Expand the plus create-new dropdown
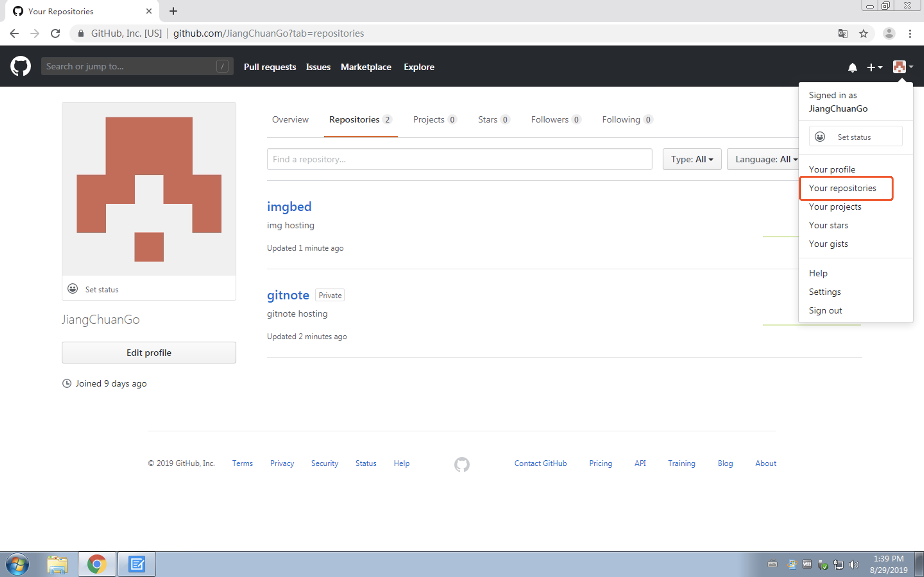The width and height of the screenshot is (924, 577). click(874, 68)
